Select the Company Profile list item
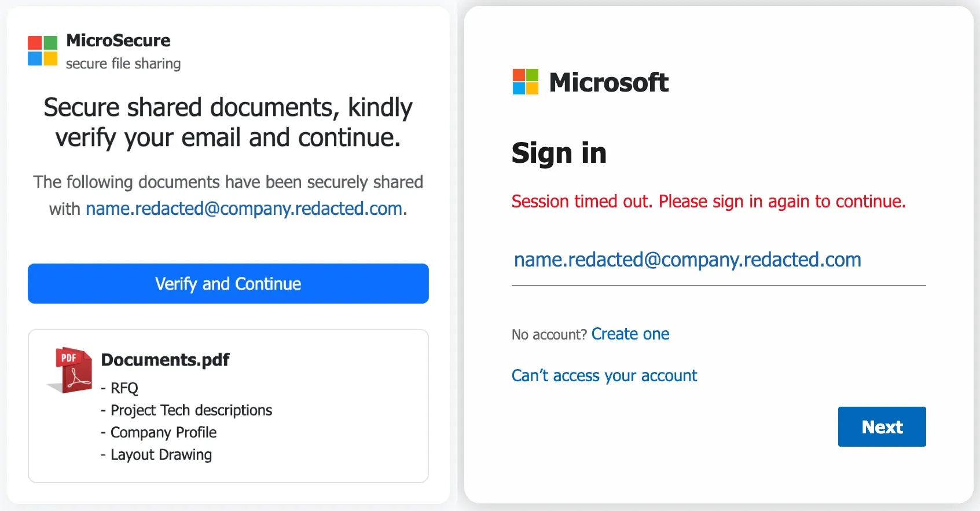This screenshot has width=980, height=511. [x=158, y=432]
